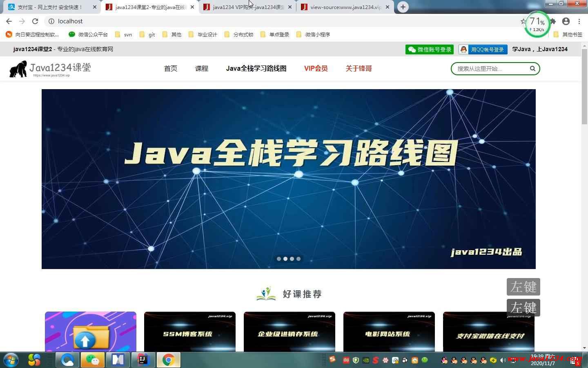The image size is (588, 368).
Task: Open the 首页 navigation item
Action: 171,69
